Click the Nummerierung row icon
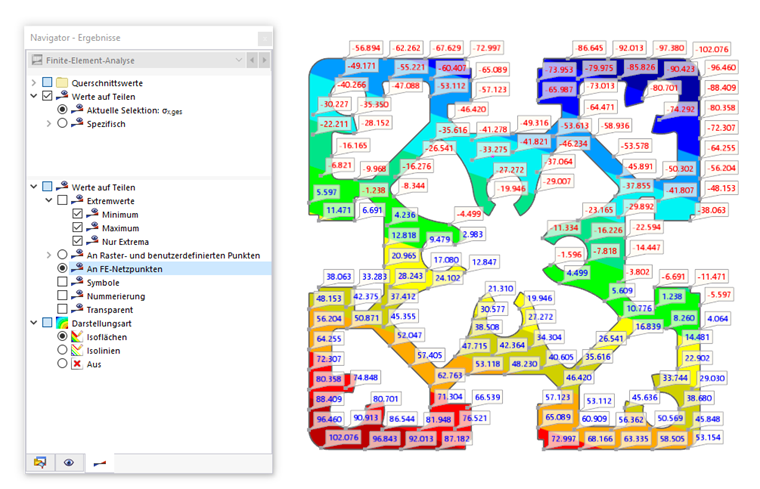The image size is (760, 489). 77,295
